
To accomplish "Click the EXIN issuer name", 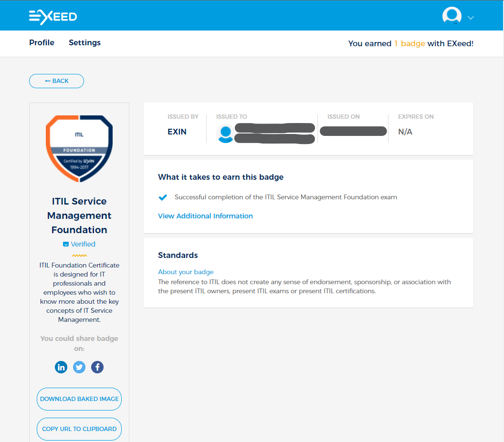I will [177, 132].
